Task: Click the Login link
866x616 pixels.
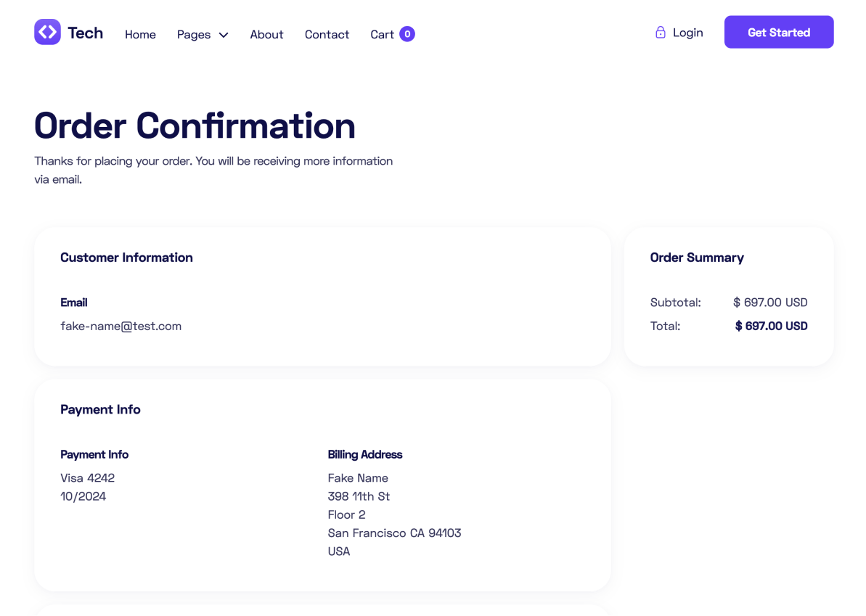Action: [687, 33]
